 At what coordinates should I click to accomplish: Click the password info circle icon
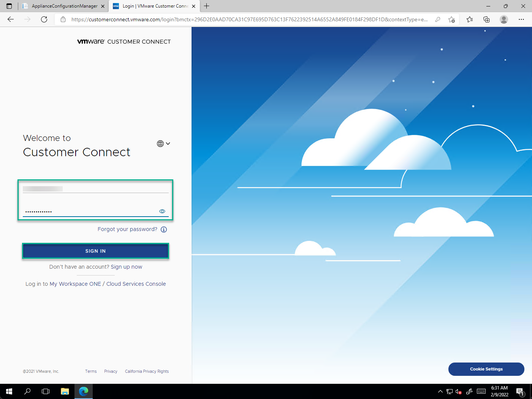tap(164, 230)
